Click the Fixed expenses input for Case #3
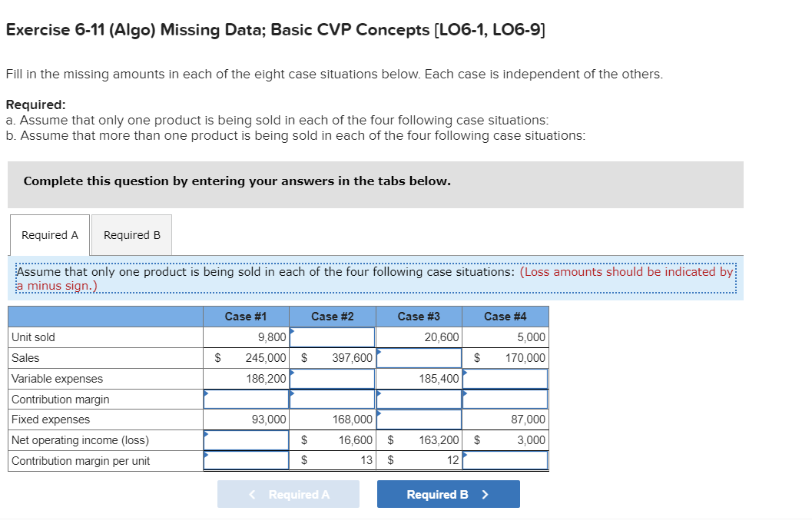 pyautogui.click(x=419, y=420)
